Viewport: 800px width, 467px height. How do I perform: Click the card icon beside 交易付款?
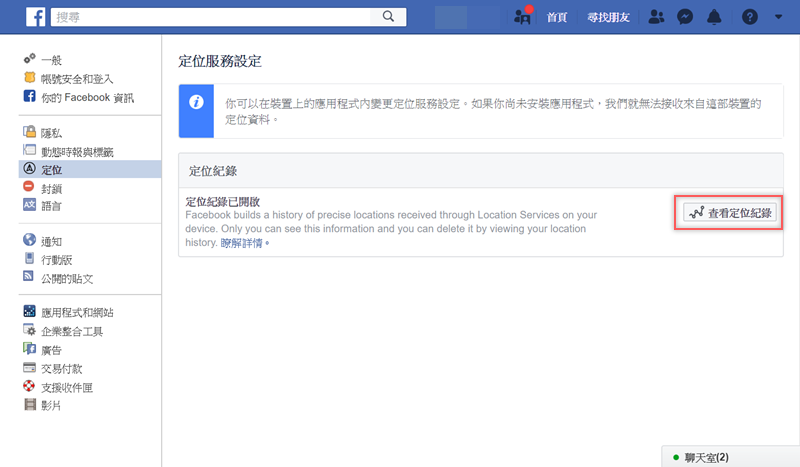(x=30, y=367)
